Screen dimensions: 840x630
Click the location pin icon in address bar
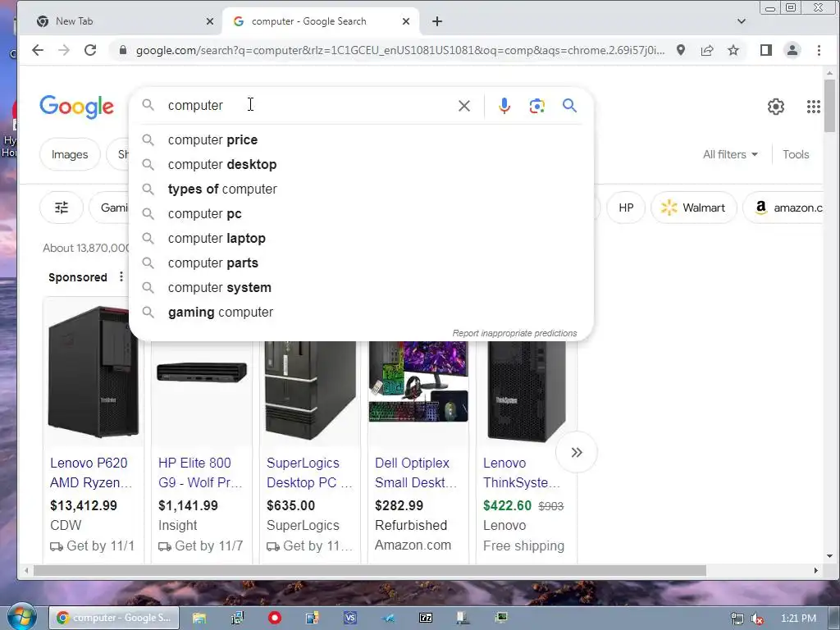click(x=680, y=50)
